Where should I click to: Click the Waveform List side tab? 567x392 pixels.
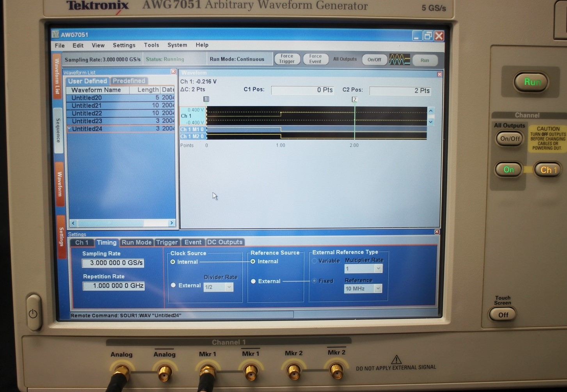click(57, 76)
